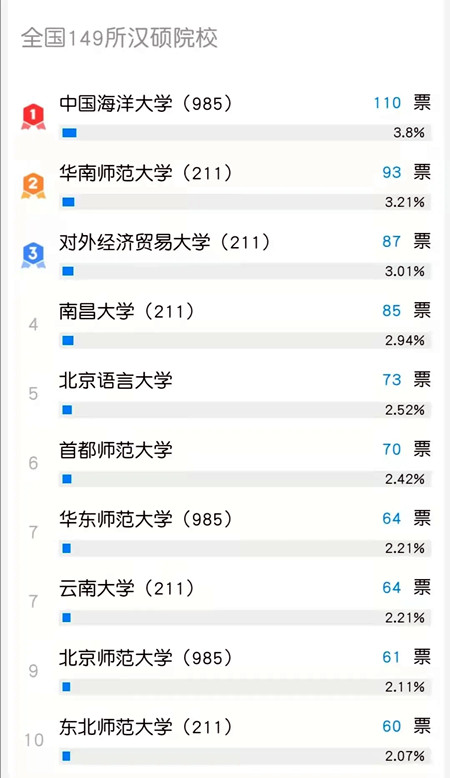Screen dimensions: 450x778
Task: Choose 云南大学（211） entry
Action: tap(127, 588)
